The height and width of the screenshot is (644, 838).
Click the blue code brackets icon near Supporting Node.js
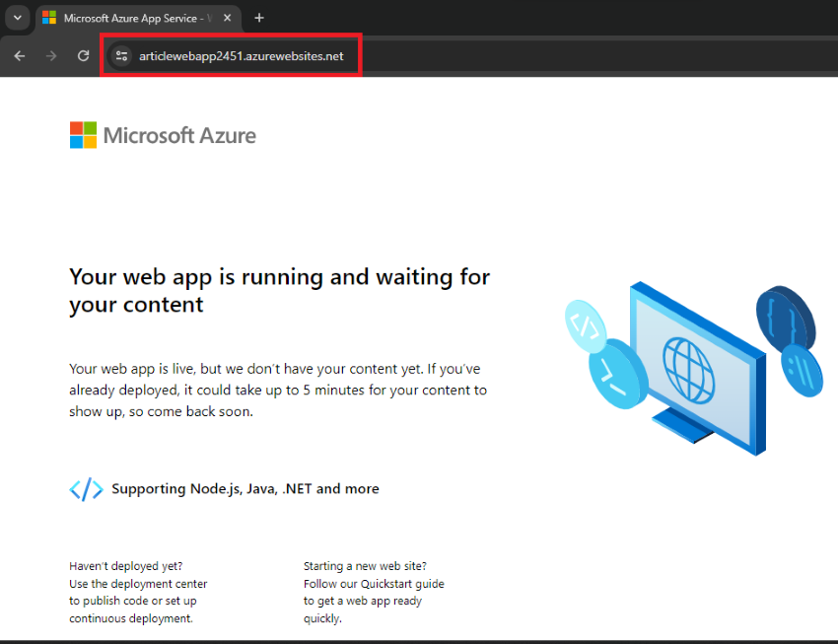pyautogui.click(x=86, y=488)
